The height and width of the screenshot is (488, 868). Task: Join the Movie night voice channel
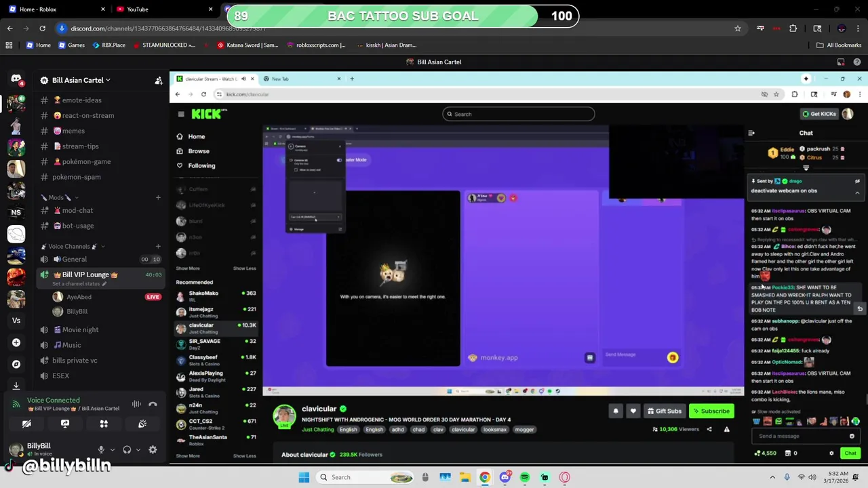click(102, 329)
